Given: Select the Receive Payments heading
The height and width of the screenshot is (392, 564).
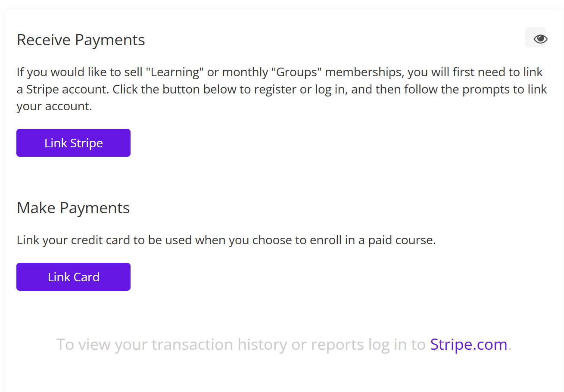Looking at the screenshot, I should (x=81, y=40).
